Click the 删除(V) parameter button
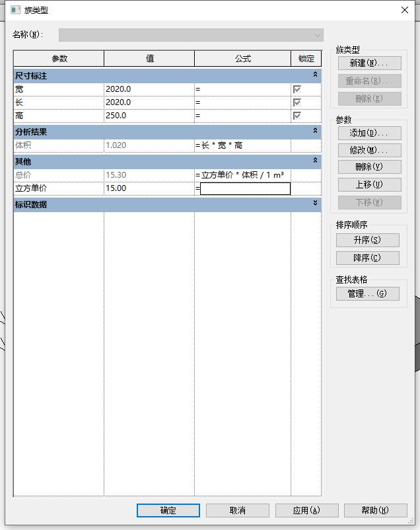 point(370,167)
